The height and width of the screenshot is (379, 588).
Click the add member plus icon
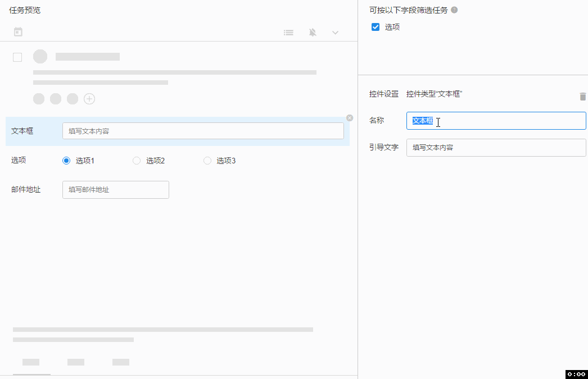coord(89,99)
